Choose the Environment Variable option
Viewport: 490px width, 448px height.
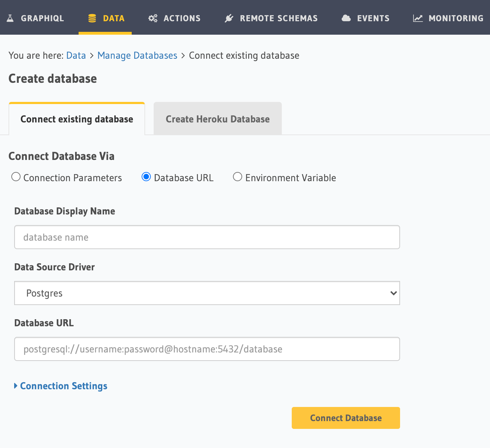click(x=237, y=177)
